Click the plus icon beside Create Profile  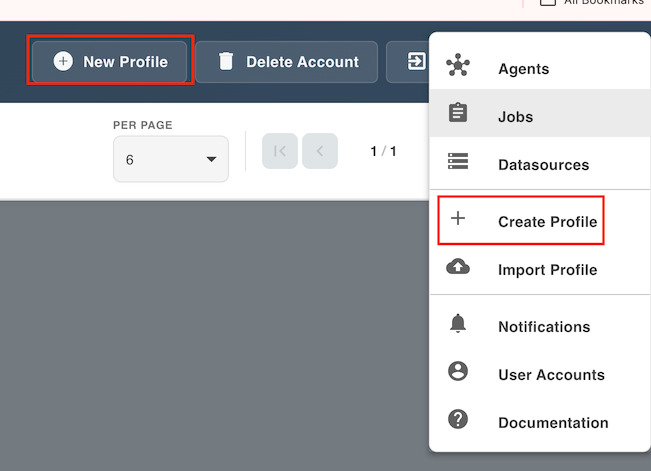[x=458, y=218]
